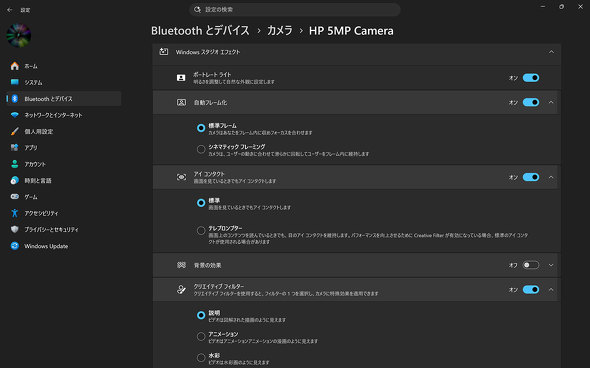Select 水彩 filter radio button

coord(201,357)
